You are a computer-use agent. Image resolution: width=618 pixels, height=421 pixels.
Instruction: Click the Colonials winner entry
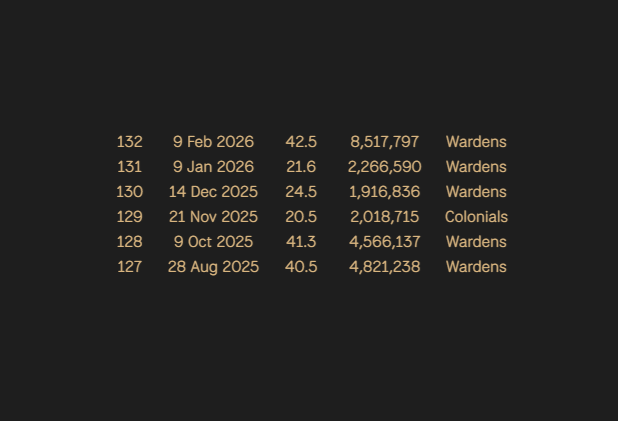click(x=476, y=217)
